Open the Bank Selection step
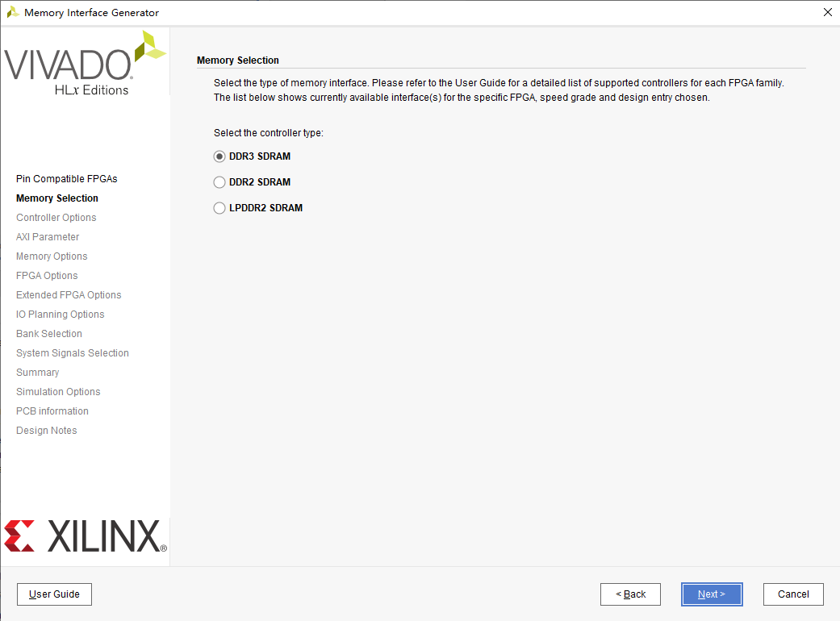The image size is (840, 621). 48,333
